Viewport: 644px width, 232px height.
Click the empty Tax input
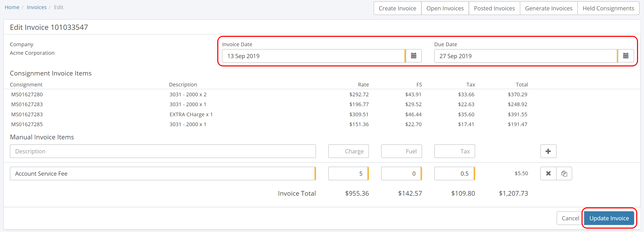454,151
